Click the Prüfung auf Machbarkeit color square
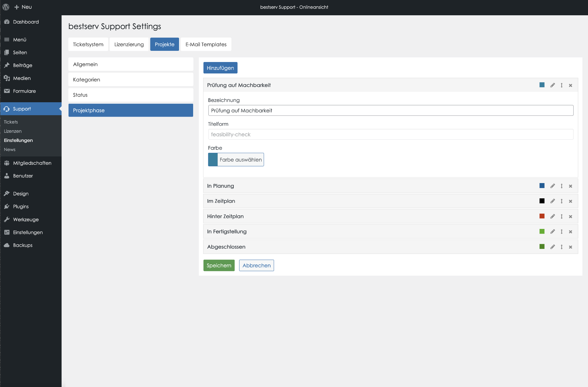 (x=542, y=85)
